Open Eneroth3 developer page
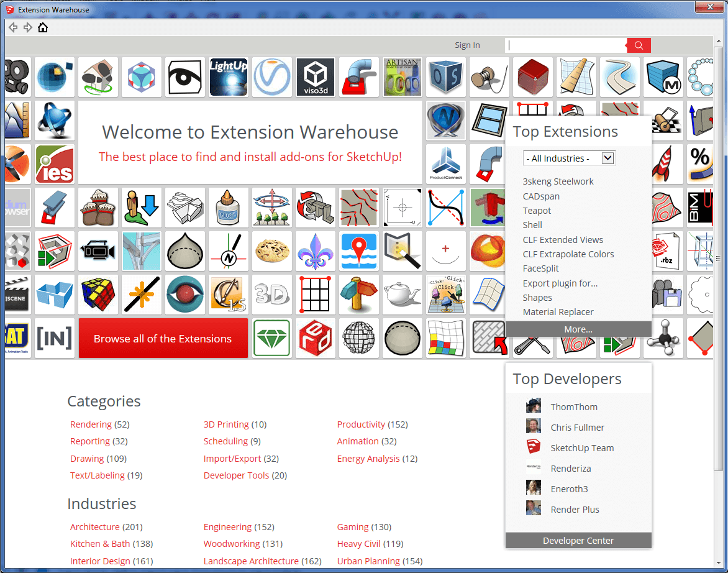The height and width of the screenshot is (573, 728). (569, 489)
